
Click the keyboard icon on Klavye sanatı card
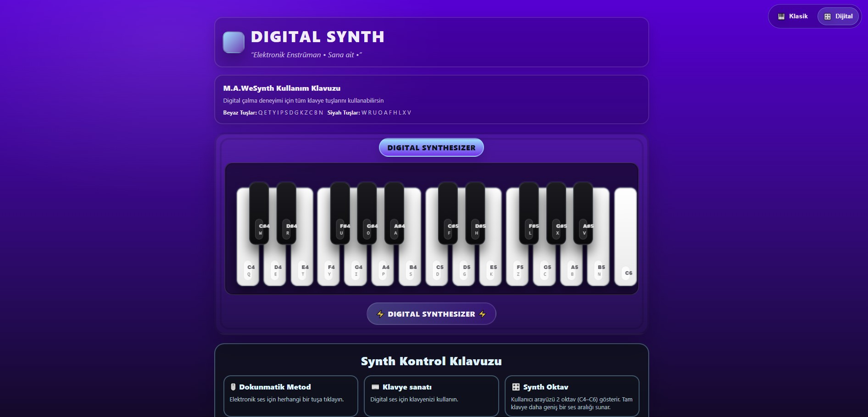tap(376, 387)
